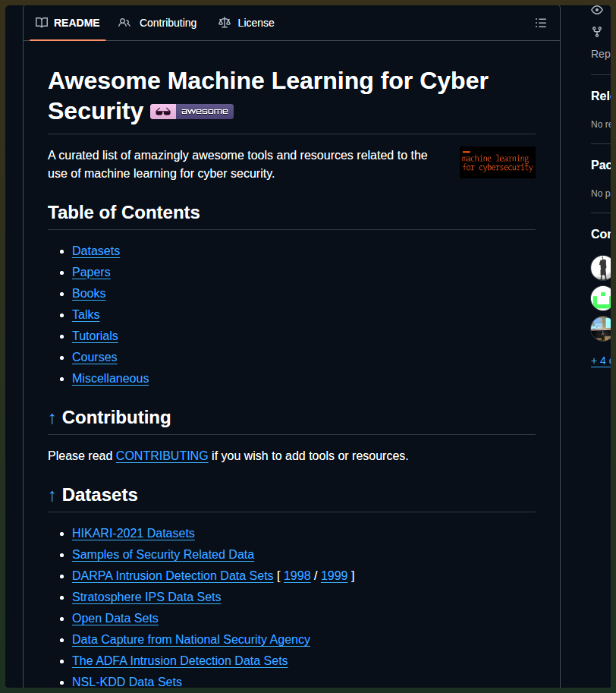This screenshot has width=616, height=693.
Task: Click the Table of Contents heading
Action: [124, 213]
